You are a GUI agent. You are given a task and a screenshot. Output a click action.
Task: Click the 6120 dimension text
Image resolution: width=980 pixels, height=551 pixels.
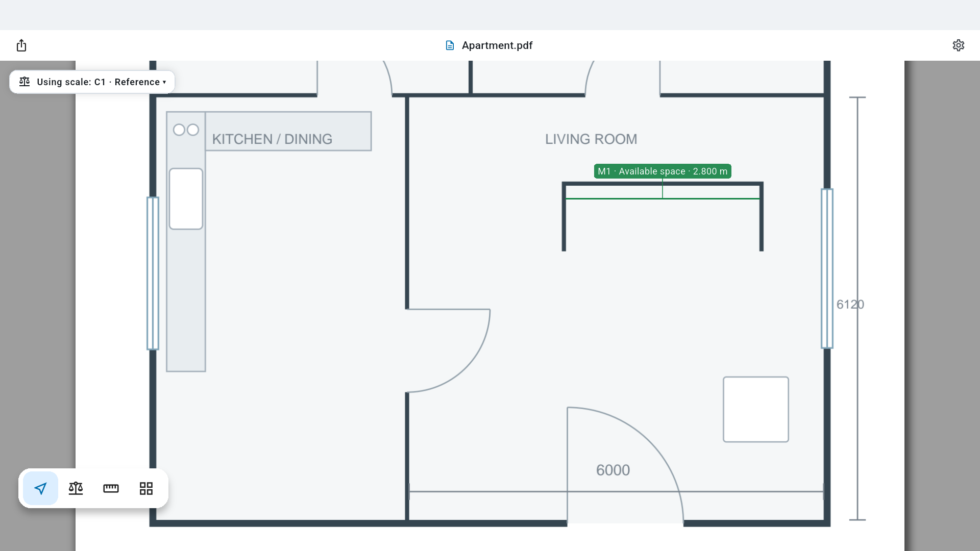[850, 305]
